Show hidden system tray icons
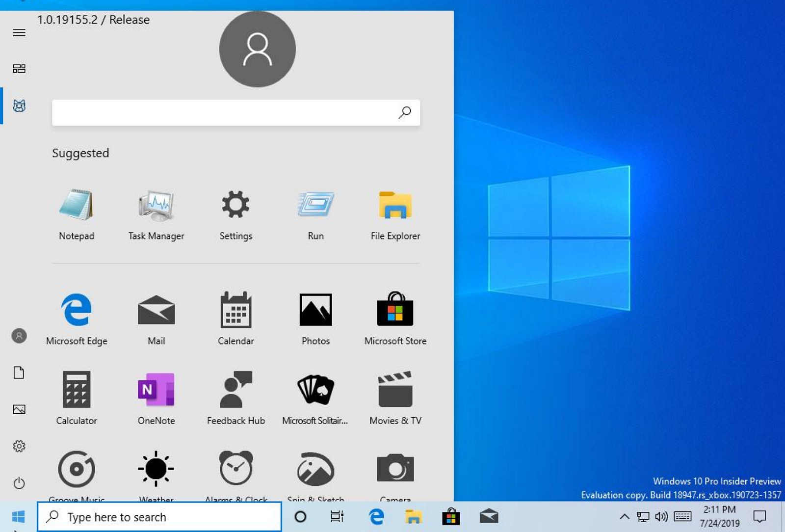This screenshot has height=532, width=785. click(x=624, y=516)
